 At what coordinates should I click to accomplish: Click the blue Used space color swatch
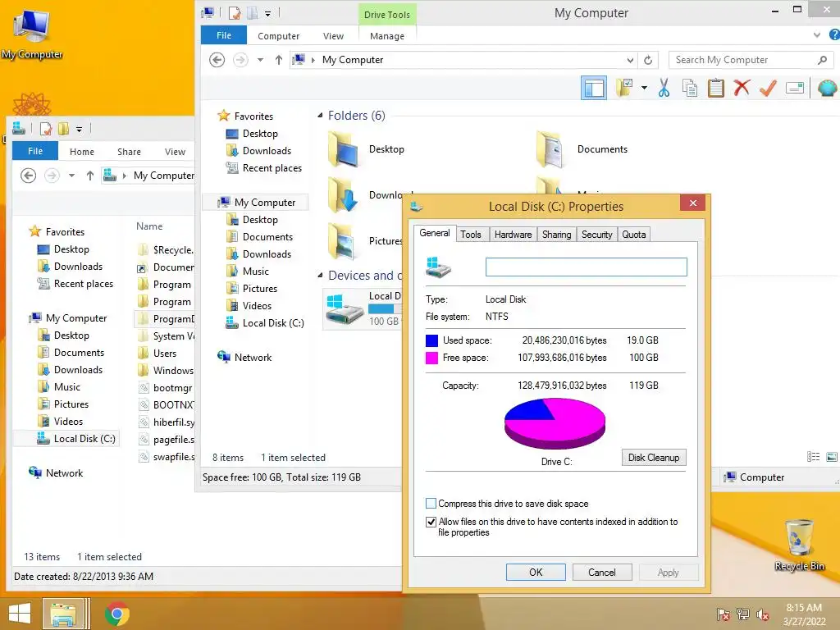tap(431, 340)
